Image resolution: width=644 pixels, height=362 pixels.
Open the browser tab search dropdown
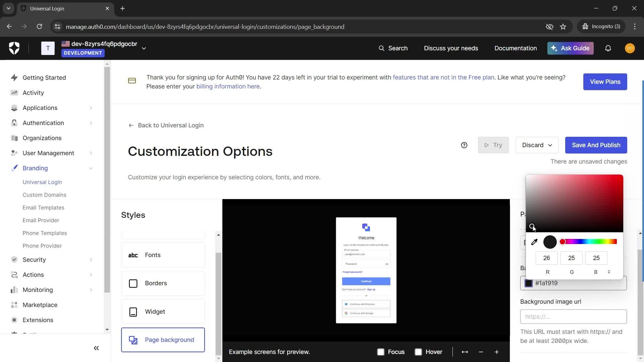click(x=8, y=8)
